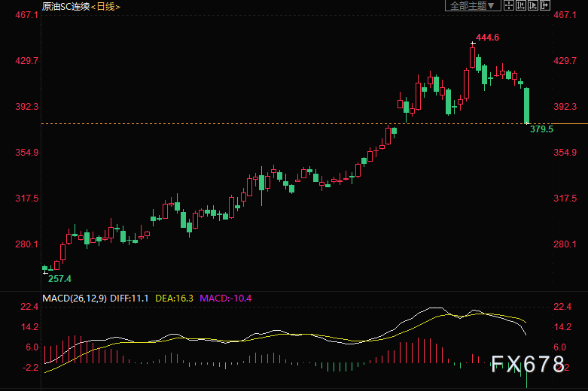Open the 全部主题 dropdown menu
This screenshot has height=391, width=588.
pos(473,5)
